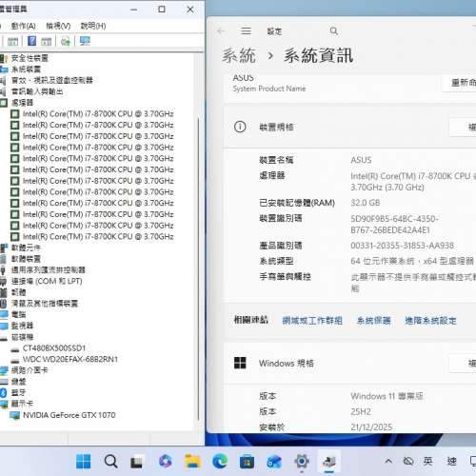Click the 英 input language indicator

(x=427, y=461)
